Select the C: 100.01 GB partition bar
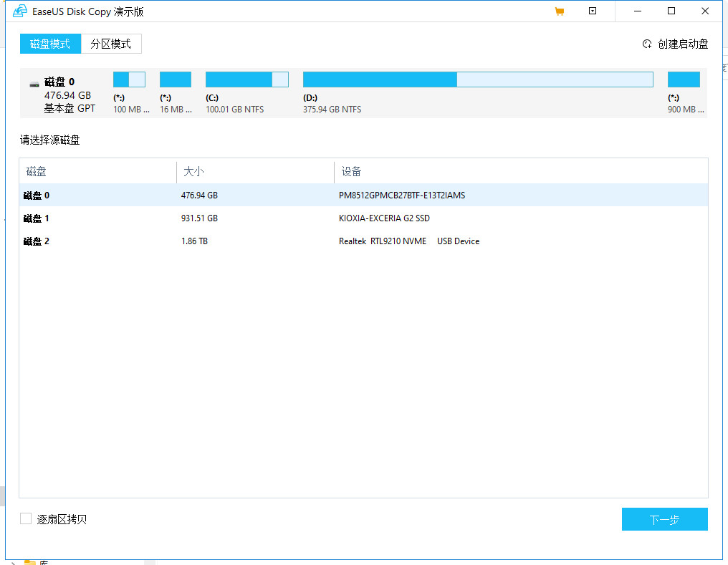This screenshot has height=565, width=728. pyautogui.click(x=247, y=79)
